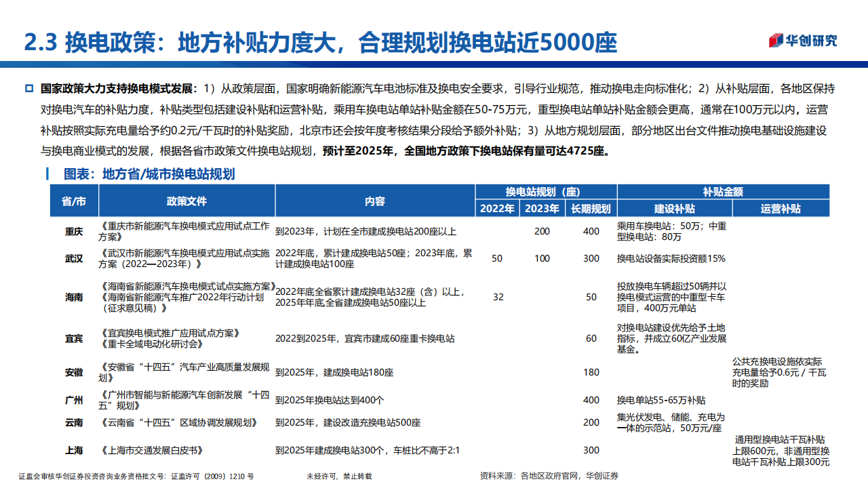Click the 长期规划 sub-header
Screen dimensions: 868x488
(x=591, y=209)
